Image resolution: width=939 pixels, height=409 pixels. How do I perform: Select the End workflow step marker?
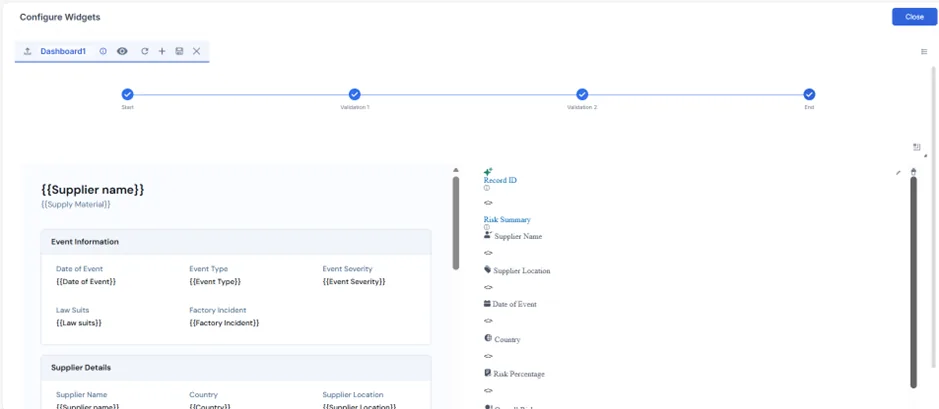click(x=809, y=95)
